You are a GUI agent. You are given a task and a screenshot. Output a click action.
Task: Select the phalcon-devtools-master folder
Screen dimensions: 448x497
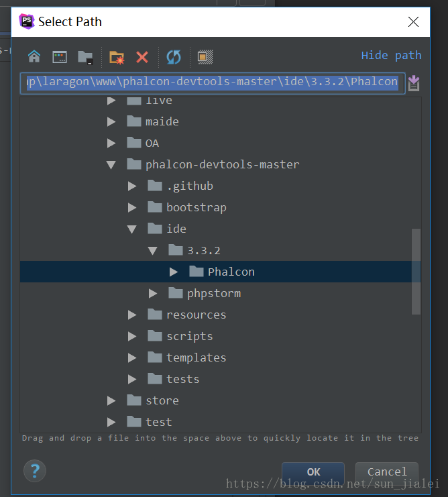[x=213, y=165]
